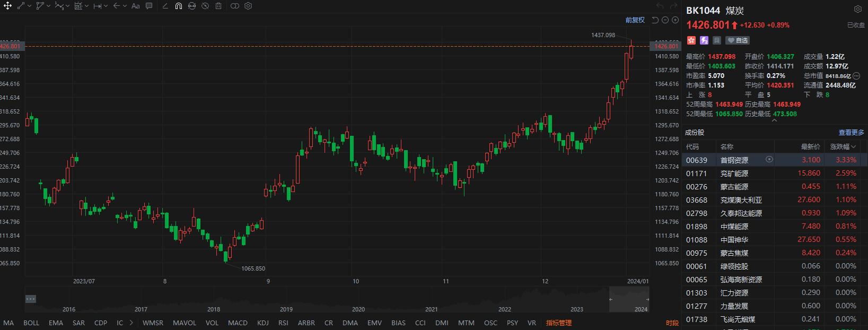Viewport: 868px width, 330px height.
Task: Click the chart reset undo arrow icon
Action: point(655,20)
